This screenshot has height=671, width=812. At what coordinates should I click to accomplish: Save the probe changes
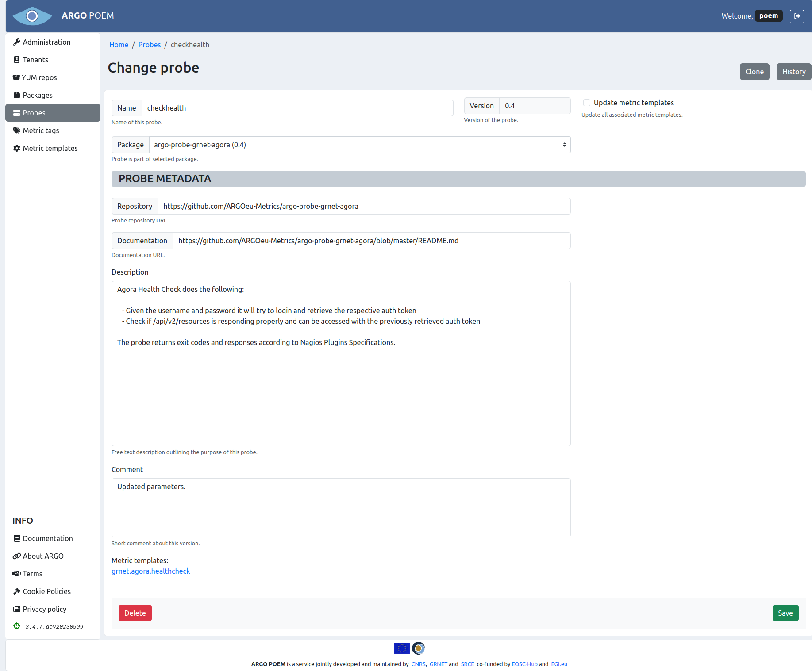(x=785, y=613)
